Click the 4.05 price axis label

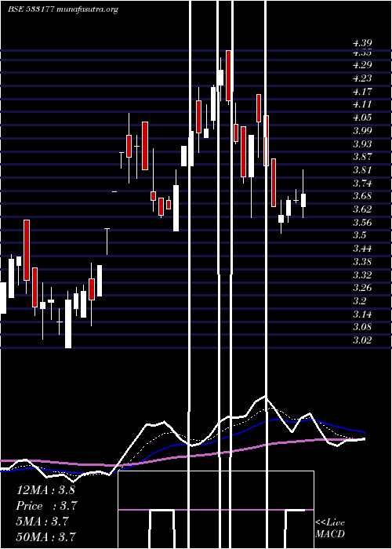362,118
